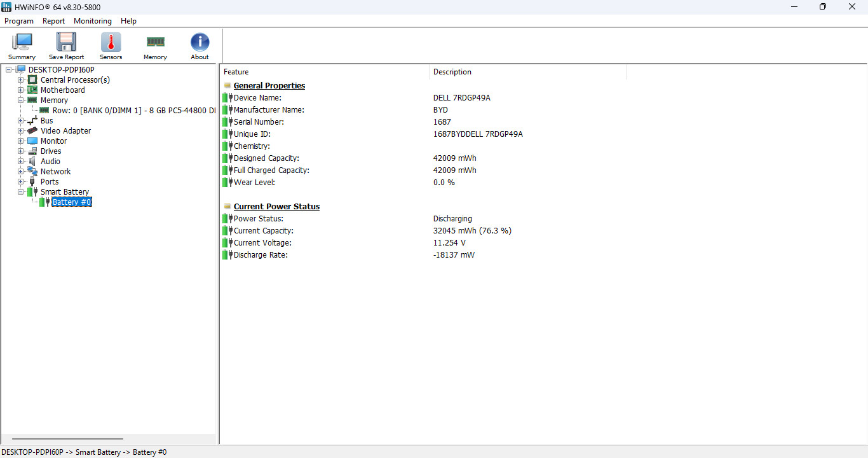The image size is (868, 458).
Task: Click the Audio speaker icon
Action: 32,162
